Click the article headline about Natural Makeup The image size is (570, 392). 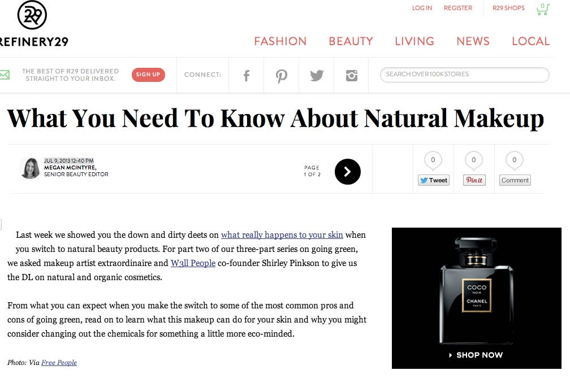[275, 119]
